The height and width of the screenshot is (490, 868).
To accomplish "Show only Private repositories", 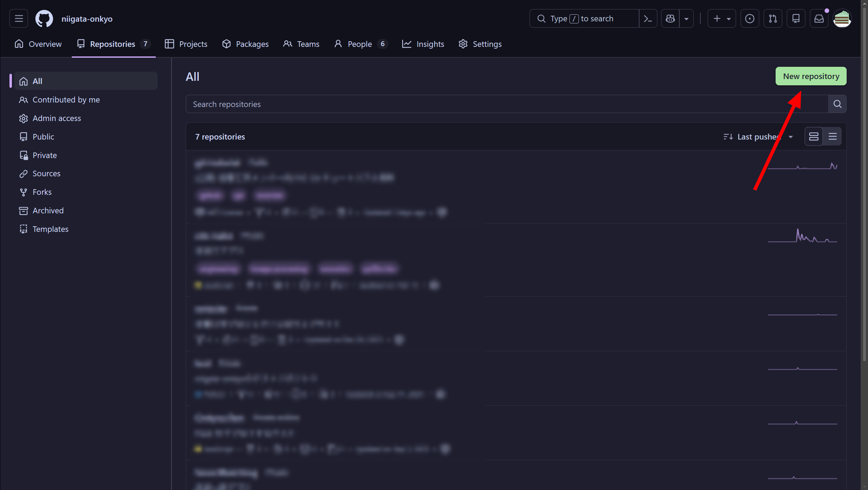I will pos(86,155).
